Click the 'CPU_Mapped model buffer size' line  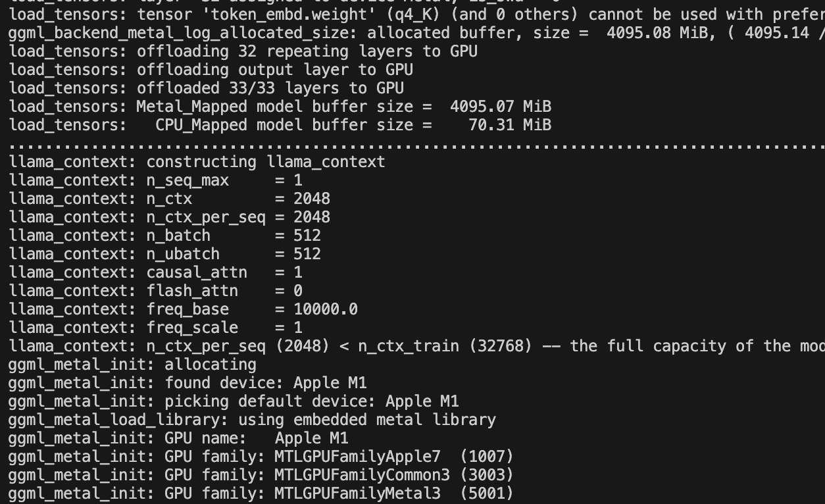(280, 125)
